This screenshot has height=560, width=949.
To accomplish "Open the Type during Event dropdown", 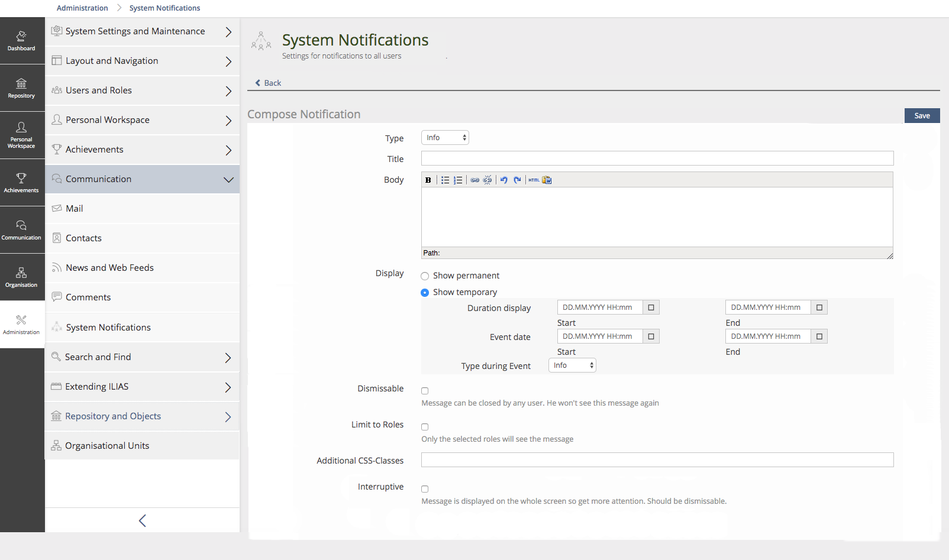I will coord(572,365).
